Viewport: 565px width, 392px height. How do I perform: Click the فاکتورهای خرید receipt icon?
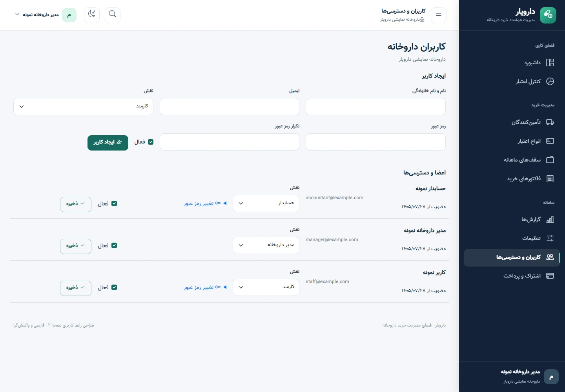click(x=550, y=179)
